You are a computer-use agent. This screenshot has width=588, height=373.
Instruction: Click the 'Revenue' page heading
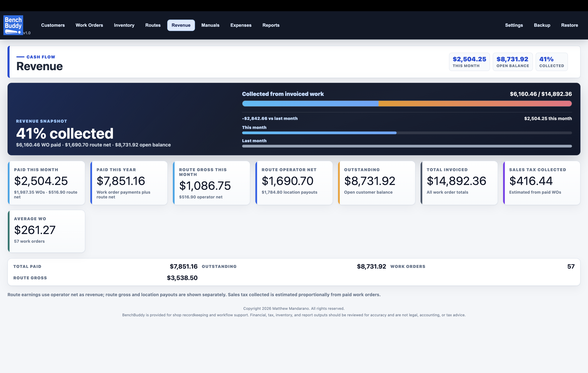click(x=40, y=66)
